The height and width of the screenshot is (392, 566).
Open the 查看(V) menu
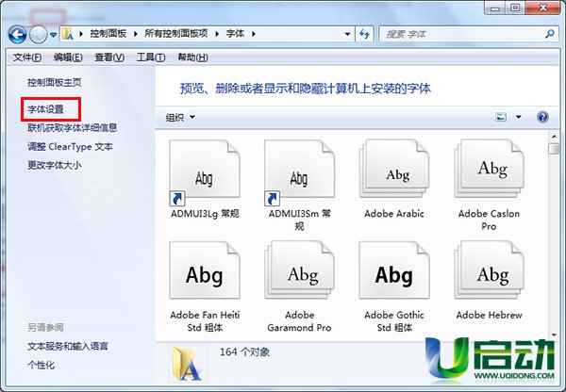pyautogui.click(x=109, y=57)
